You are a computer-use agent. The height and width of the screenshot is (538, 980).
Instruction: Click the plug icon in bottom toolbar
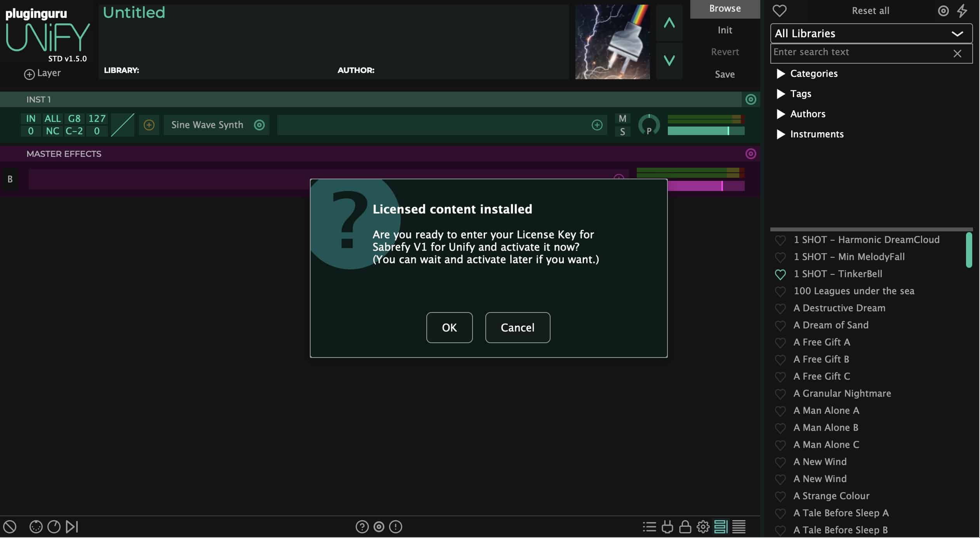667,527
